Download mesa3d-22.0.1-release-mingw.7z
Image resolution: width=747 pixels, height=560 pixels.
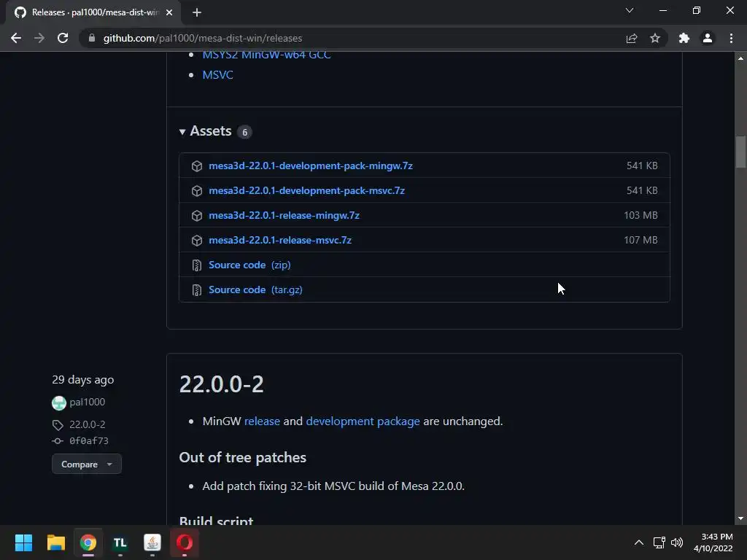click(284, 215)
